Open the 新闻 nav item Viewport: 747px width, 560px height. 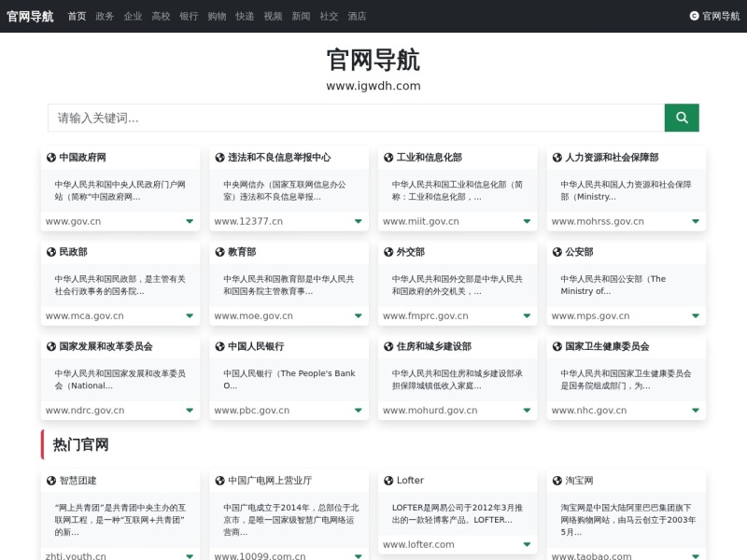301,16
